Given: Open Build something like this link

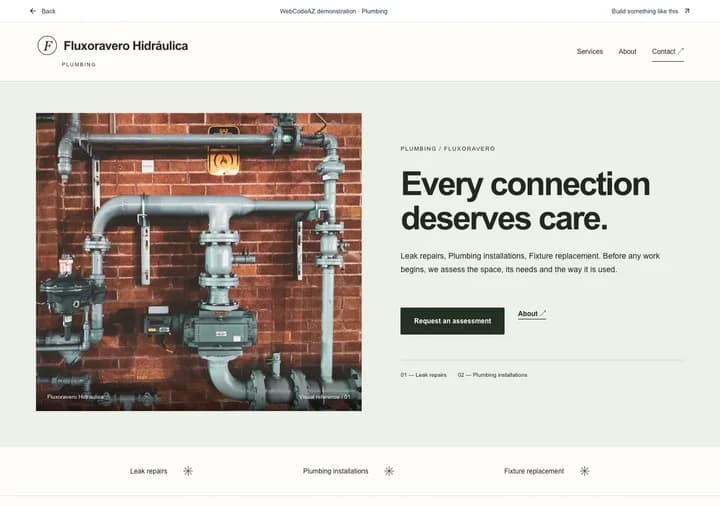Looking at the screenshot, I should coord(644,11).
